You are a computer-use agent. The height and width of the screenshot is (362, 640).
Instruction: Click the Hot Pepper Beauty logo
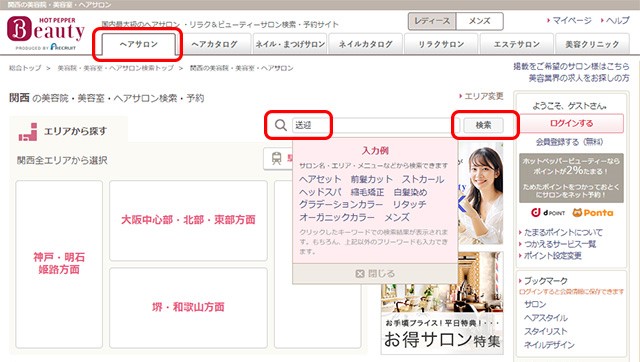(x=46, y=33)
